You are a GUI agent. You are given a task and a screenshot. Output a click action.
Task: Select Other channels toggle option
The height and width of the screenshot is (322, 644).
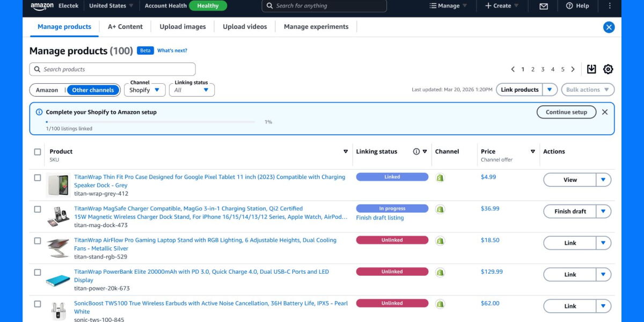coord(93,90)
